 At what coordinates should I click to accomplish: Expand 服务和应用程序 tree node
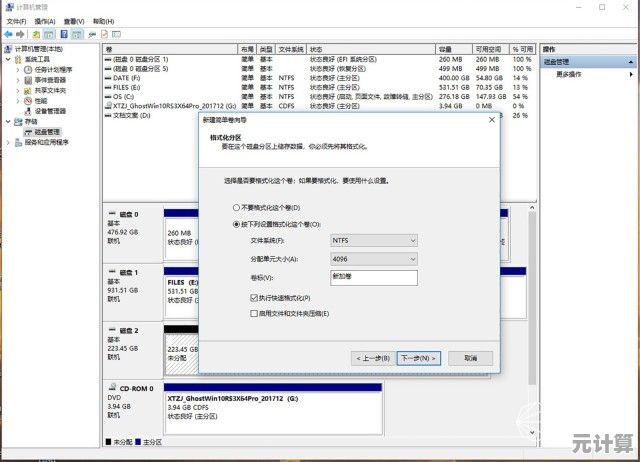(10, 142)
